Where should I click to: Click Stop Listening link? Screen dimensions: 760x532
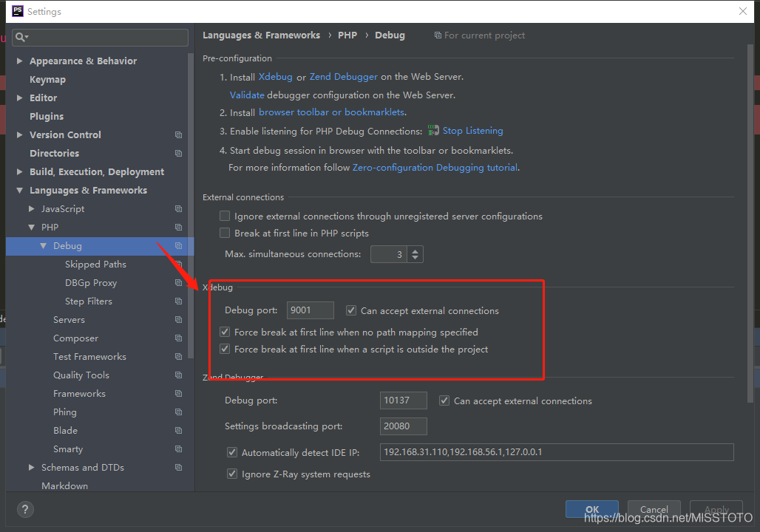(472, 130)
